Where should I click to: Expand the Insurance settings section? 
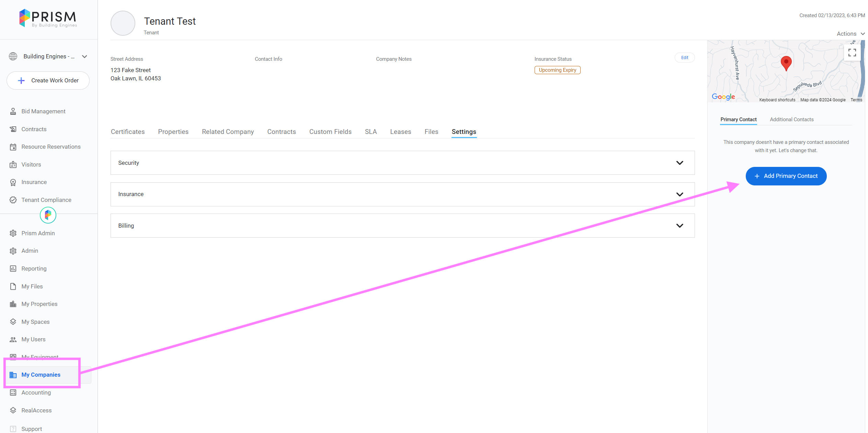(x=679, y=194)
